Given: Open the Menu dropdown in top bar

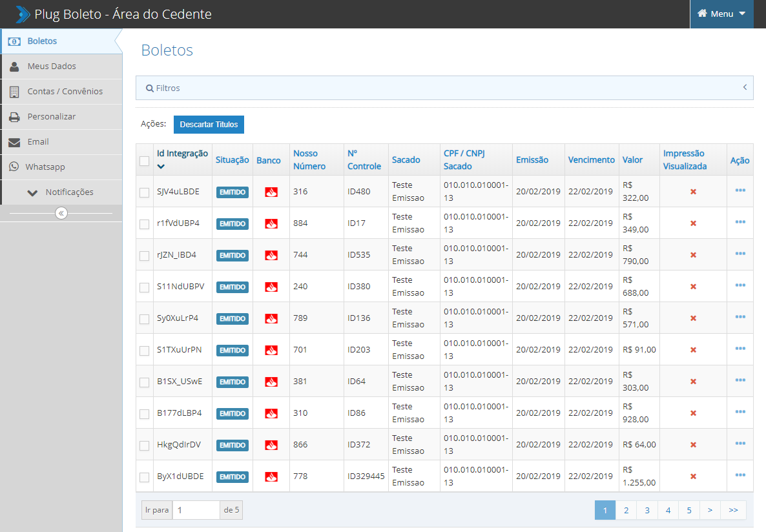Looking at the screenshot, I should 721,14.
